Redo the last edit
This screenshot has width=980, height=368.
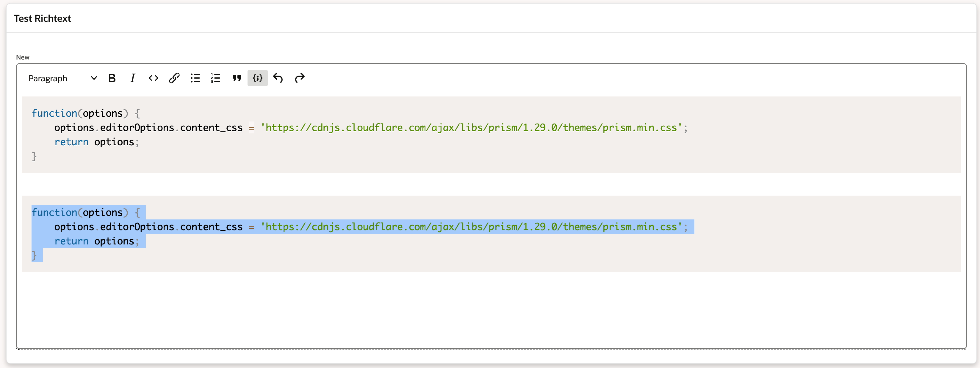click(x=299, y=78)
